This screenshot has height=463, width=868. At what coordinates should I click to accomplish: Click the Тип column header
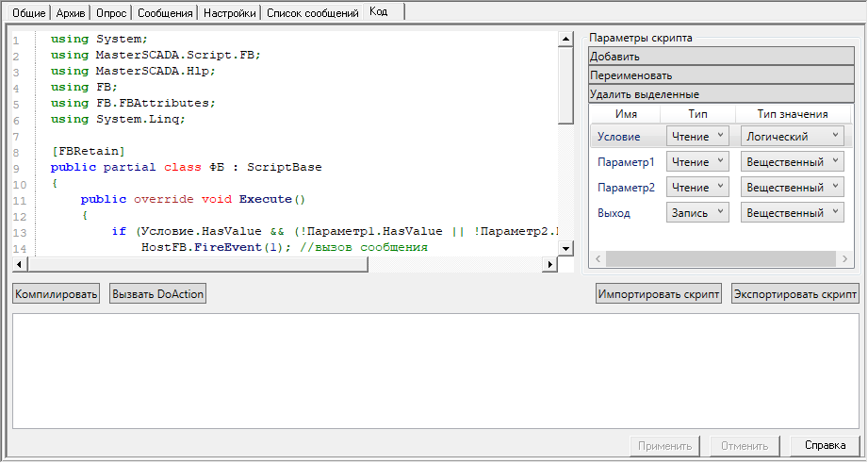coord(697,114)
